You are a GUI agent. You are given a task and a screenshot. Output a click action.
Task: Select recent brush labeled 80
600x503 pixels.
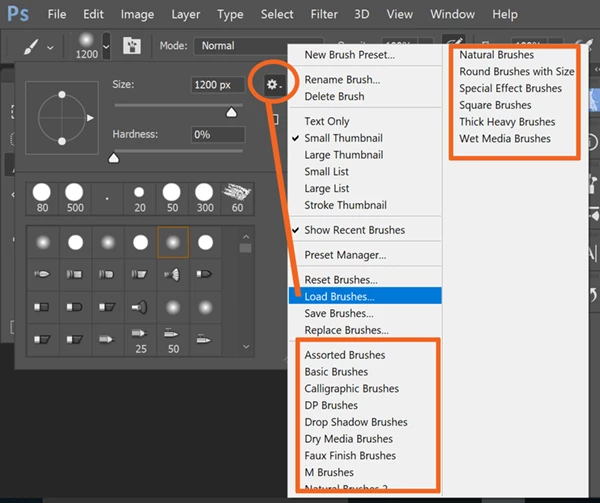pos(42,199)
